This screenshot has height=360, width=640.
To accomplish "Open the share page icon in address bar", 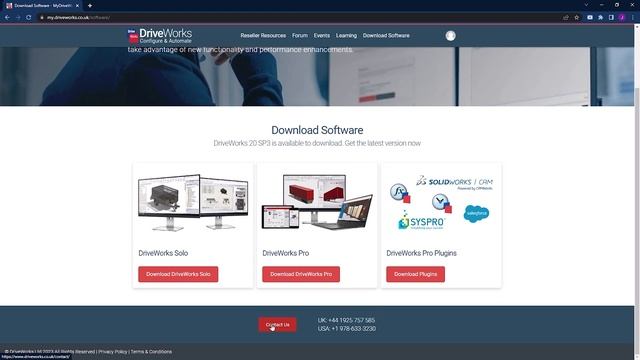I will click(x=566, y=18).
